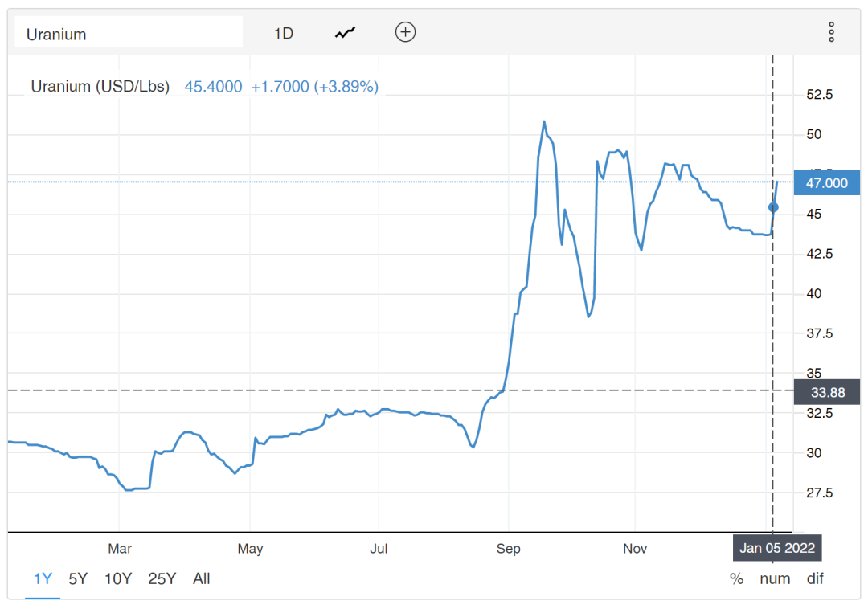Screen dimensions: 868x609
Task: Click the Sep x-axis label
Action: tap(508, 549)
